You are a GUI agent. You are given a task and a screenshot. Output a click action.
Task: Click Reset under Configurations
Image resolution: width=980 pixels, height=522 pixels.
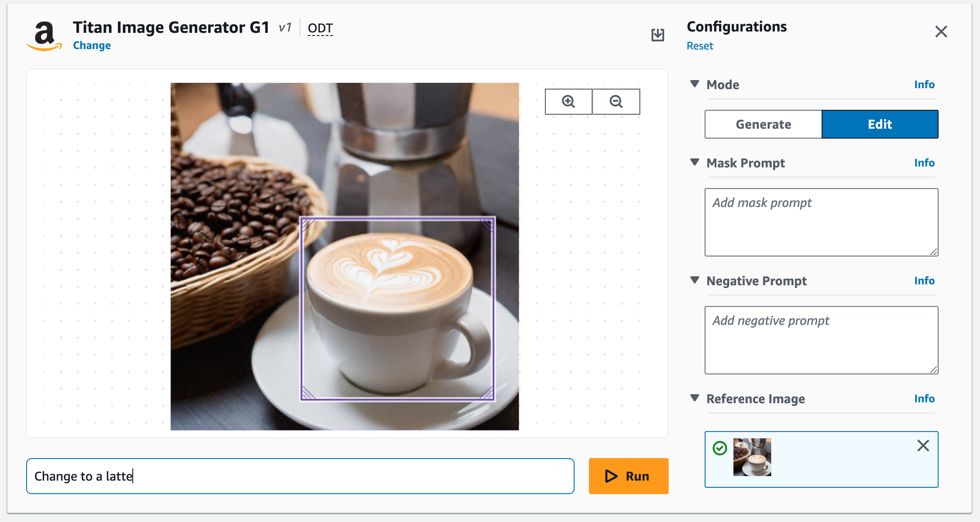700,45
